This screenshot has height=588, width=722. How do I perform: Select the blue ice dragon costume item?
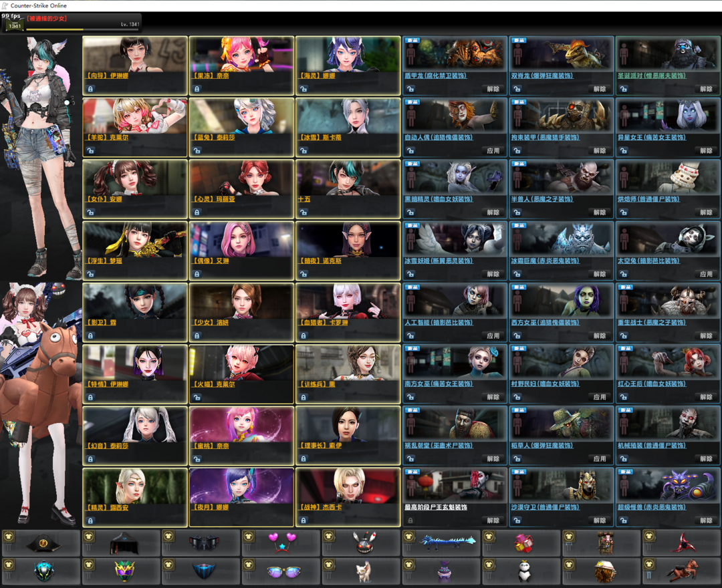pos(447,543)
